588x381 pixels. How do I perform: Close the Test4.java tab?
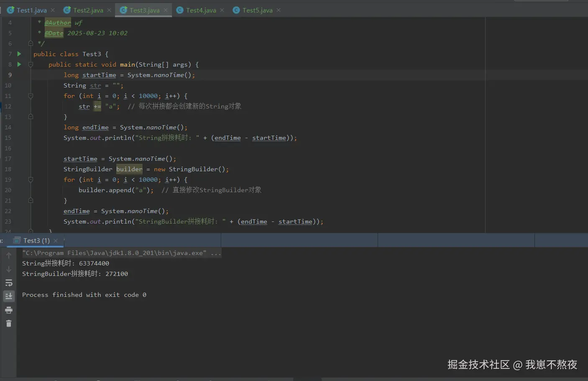(x=222, y=10)
